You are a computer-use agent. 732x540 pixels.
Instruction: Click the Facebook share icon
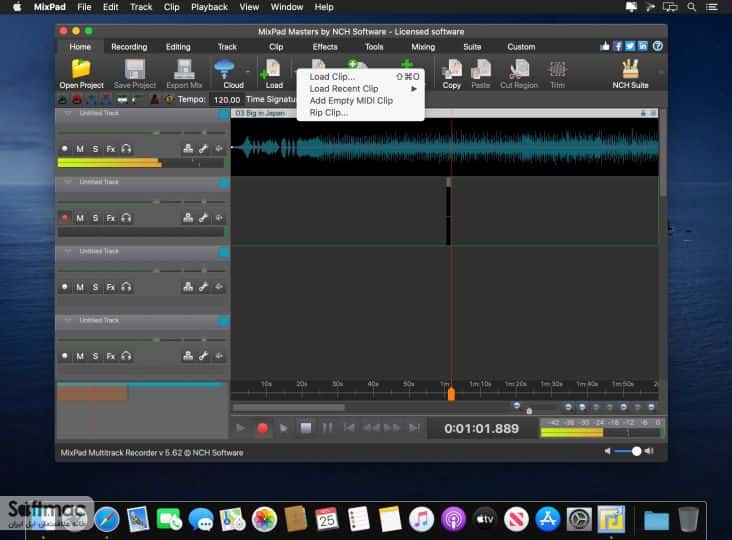pyautogui.click(x=618, y=46)
